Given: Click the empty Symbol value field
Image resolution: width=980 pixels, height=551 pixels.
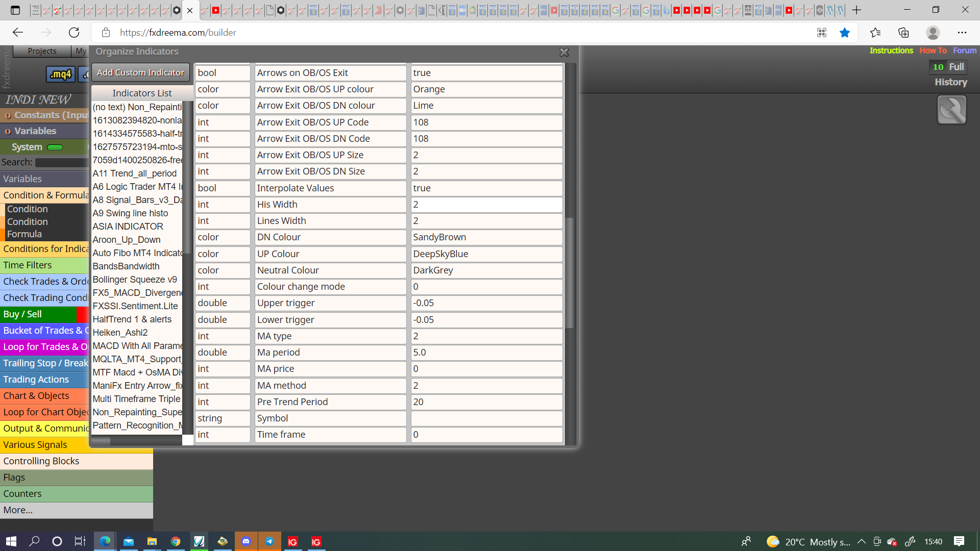Looking at the screenshot, I should click(486, 418).
